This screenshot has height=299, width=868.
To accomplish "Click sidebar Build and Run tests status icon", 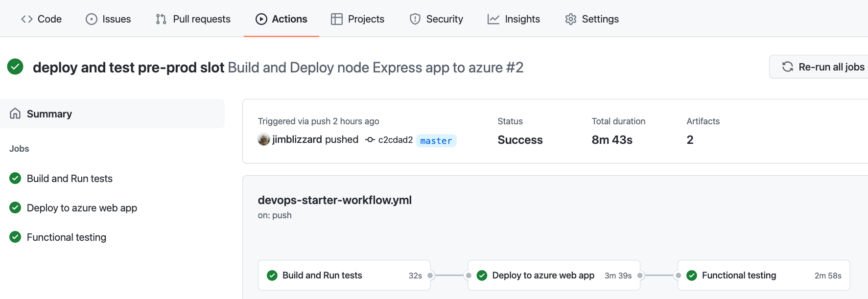I will pos(15,178).
